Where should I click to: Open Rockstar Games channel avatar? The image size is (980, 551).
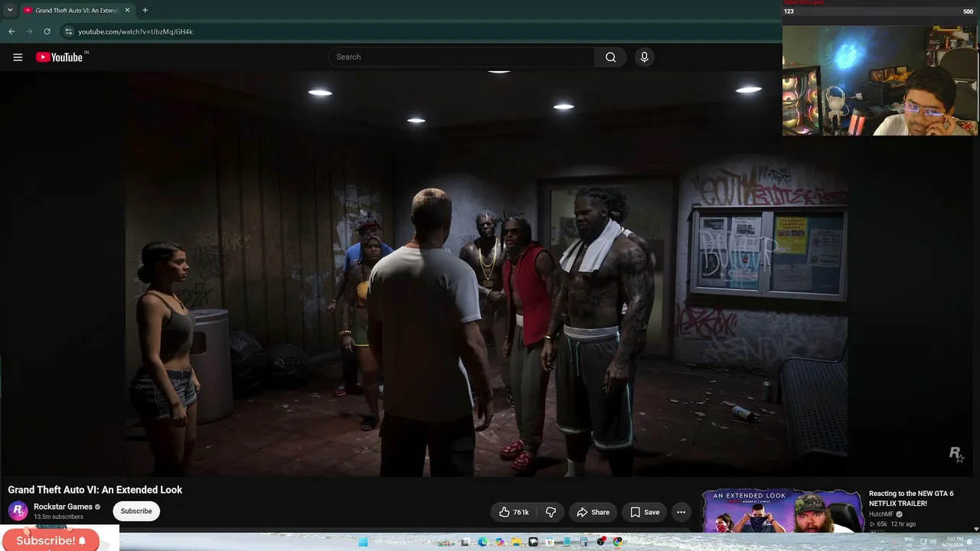point(18,511)
